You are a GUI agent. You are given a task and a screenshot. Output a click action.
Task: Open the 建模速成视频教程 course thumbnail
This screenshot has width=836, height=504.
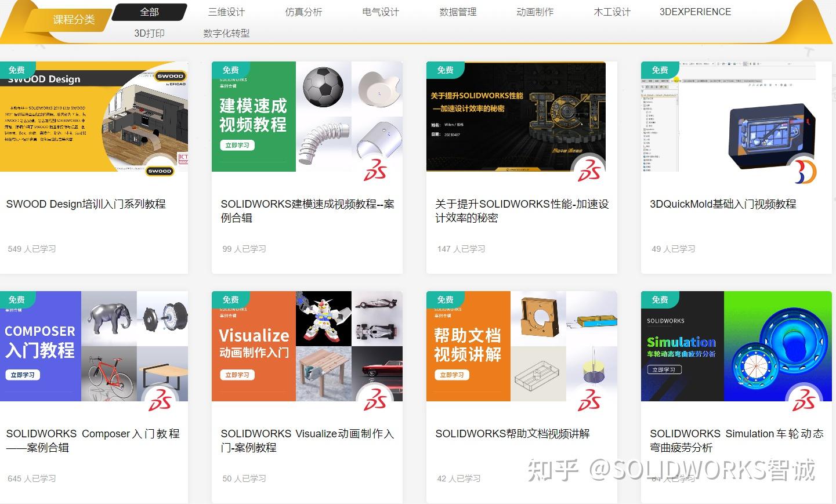[307, 117]
